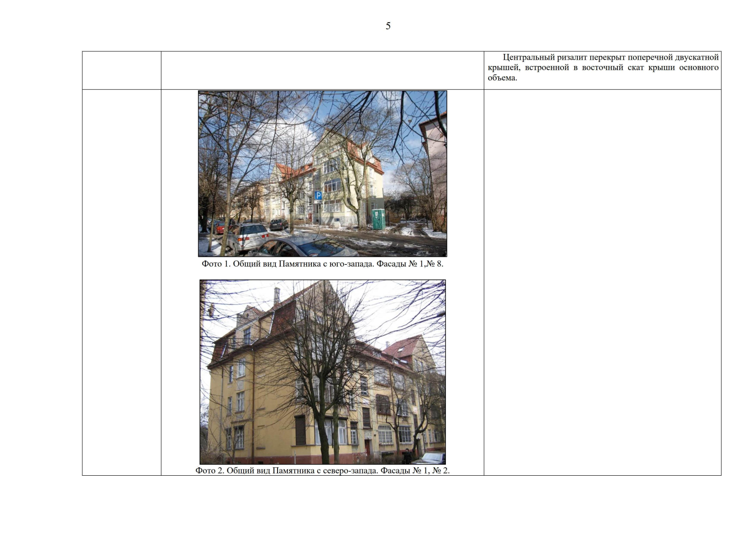The height and width of the screenshot is (535, 756).
Task: Click the green portable toilet in Photo 1
Action: tap(378, 219)
